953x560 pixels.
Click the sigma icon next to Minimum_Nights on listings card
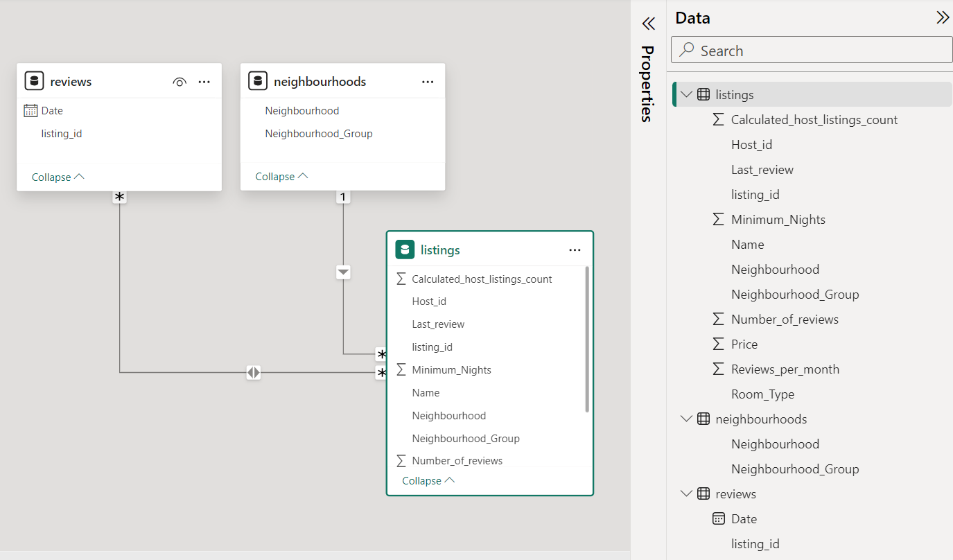pyautogui.click(x=401, y=369)
